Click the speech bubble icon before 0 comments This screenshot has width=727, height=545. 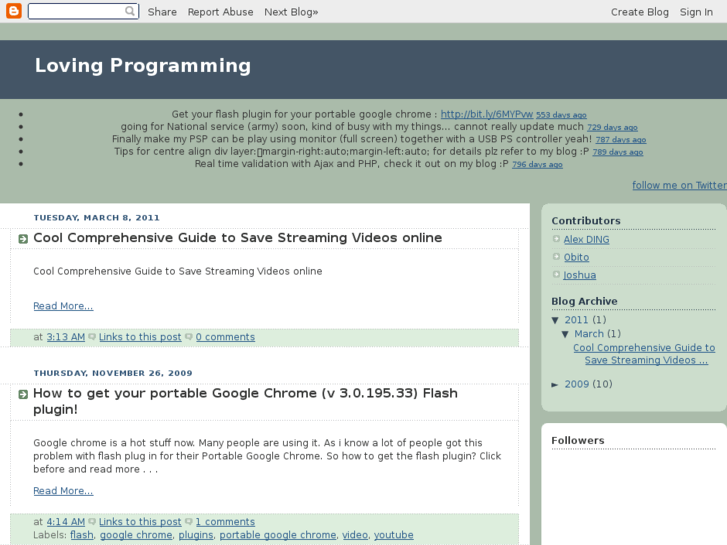pos(189,337)
